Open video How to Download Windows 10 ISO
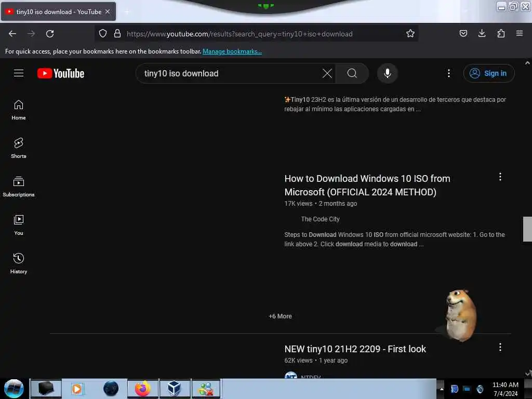 tap(367, 185)
